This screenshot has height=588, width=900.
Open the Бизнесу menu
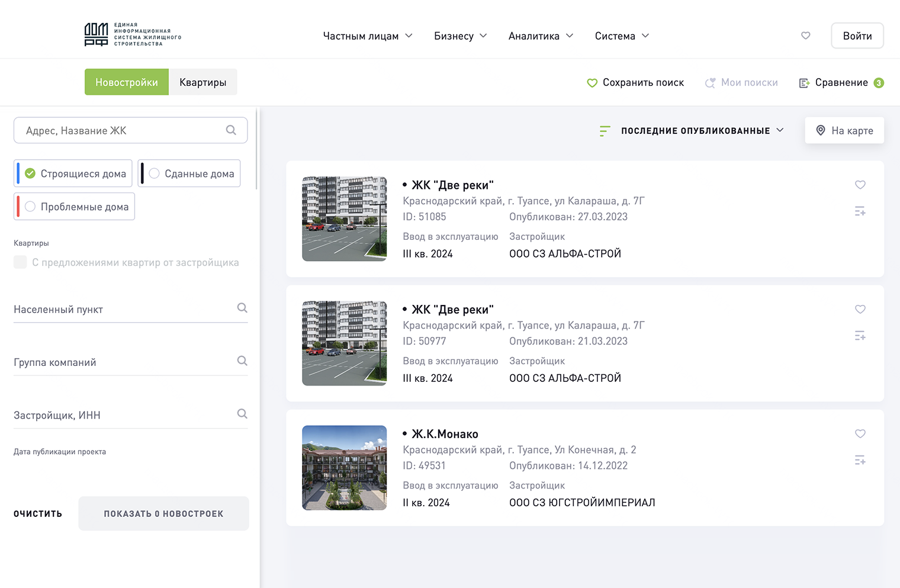[x=460, y=36]
